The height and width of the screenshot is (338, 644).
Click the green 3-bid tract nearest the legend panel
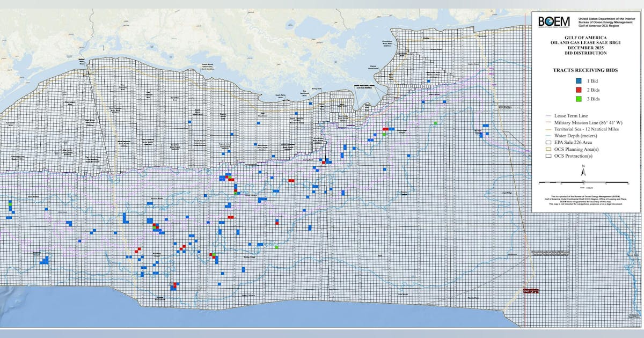point(435,123)
